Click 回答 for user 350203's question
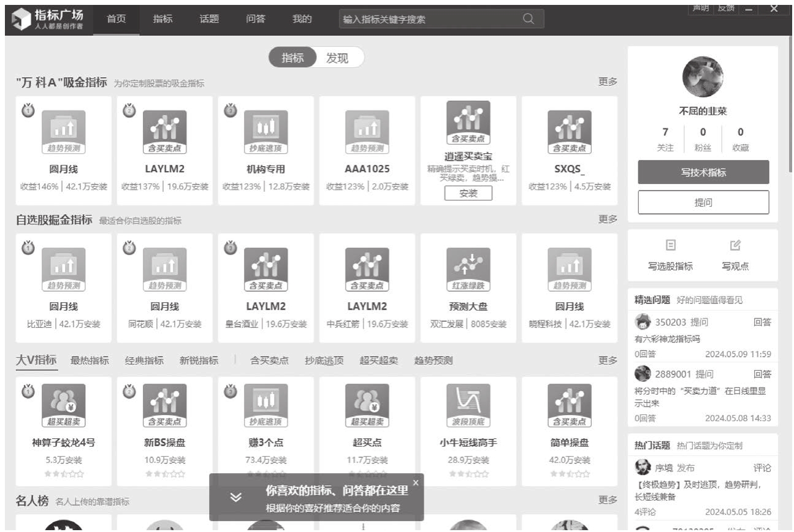794x532 pixels. (762, 322)
